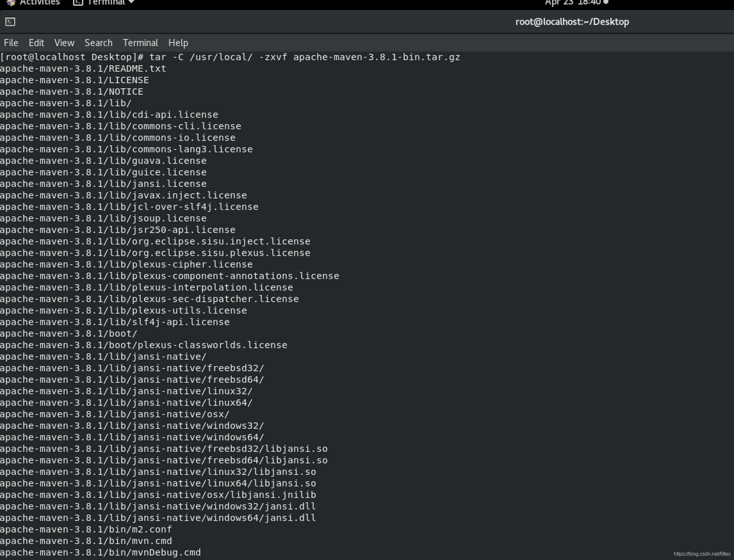Click the org.eclipse.sisu.inject.license line
The image size is (734, 560).
(155, 241)
